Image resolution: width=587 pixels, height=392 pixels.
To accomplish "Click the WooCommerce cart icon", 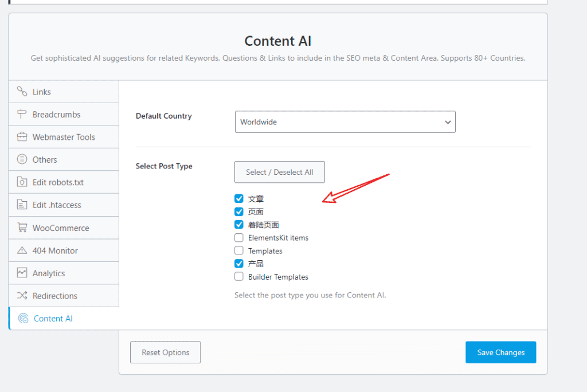I will click(22, 228).
